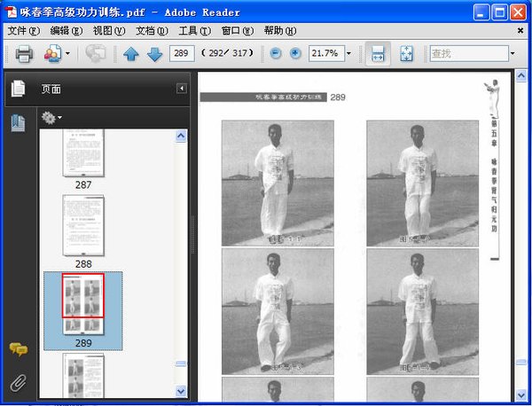This screenshot has height=406, width=532.
Task: Open the Attachments paperclip panel
Action: (18, 383)
